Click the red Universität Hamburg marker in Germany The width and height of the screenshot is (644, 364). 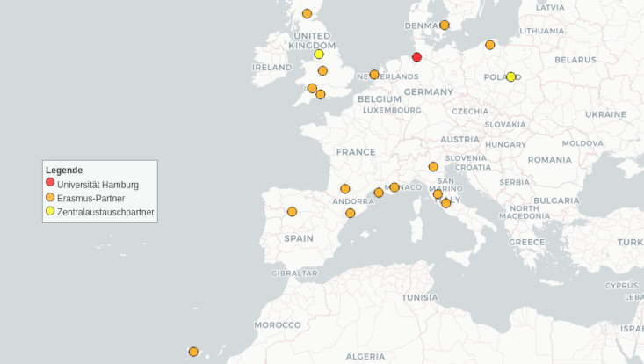tap(416, 57)
